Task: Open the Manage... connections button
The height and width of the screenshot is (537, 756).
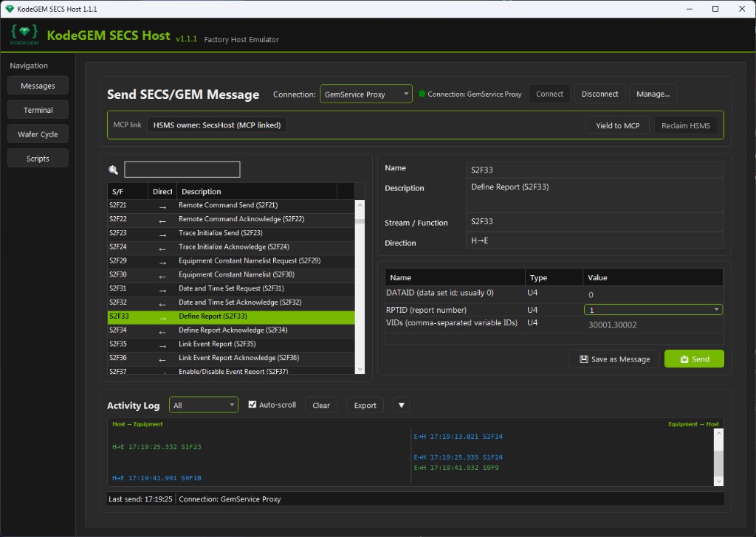Action: (653, 94)
